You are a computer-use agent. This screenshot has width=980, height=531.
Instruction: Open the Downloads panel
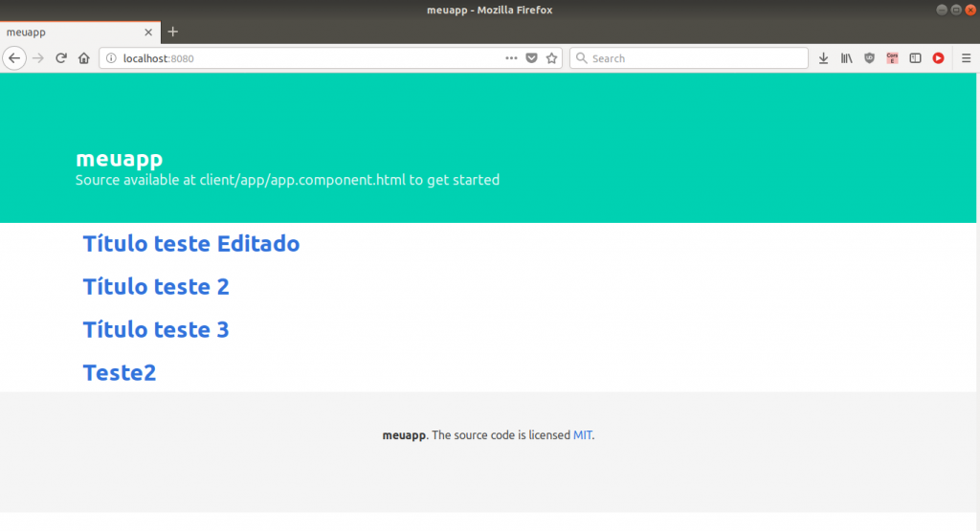823,58
